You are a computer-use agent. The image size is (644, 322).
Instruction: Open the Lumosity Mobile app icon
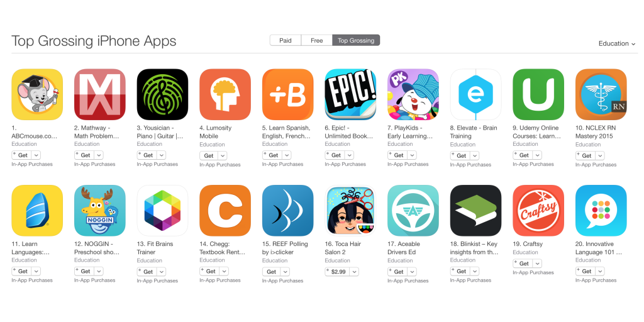[225, 94]
